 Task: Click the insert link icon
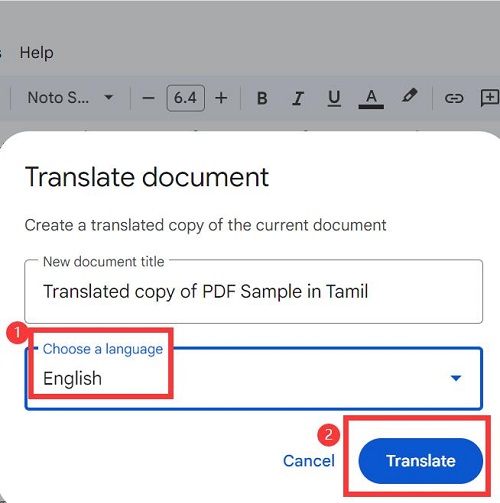click(x=454, y=98)
